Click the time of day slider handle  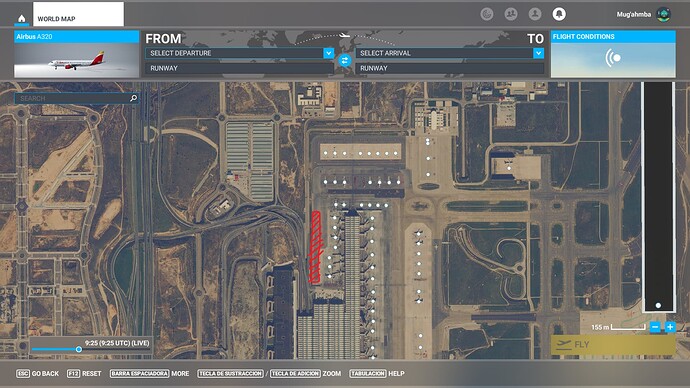(79, 349)
